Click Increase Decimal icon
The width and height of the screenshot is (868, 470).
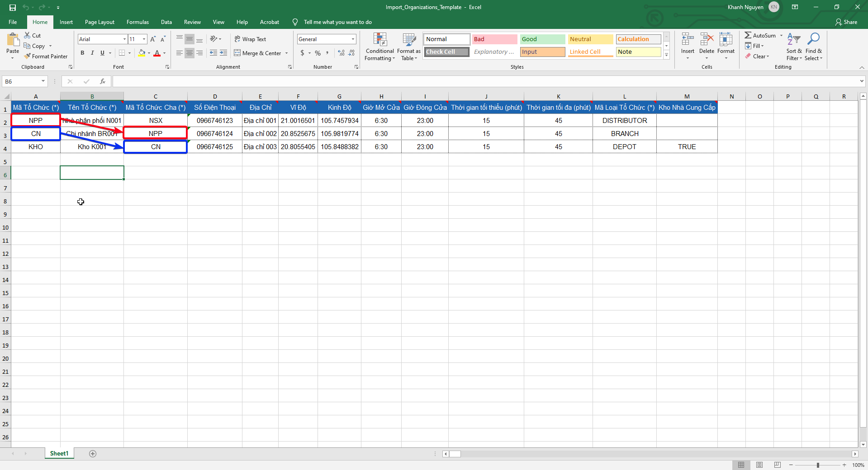[x=341, y=53]
